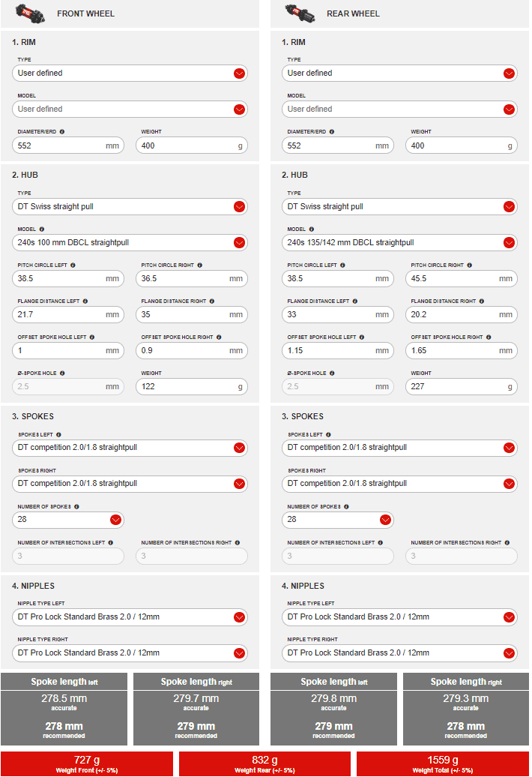Click the Weight Total result box

tap(444, 763)
